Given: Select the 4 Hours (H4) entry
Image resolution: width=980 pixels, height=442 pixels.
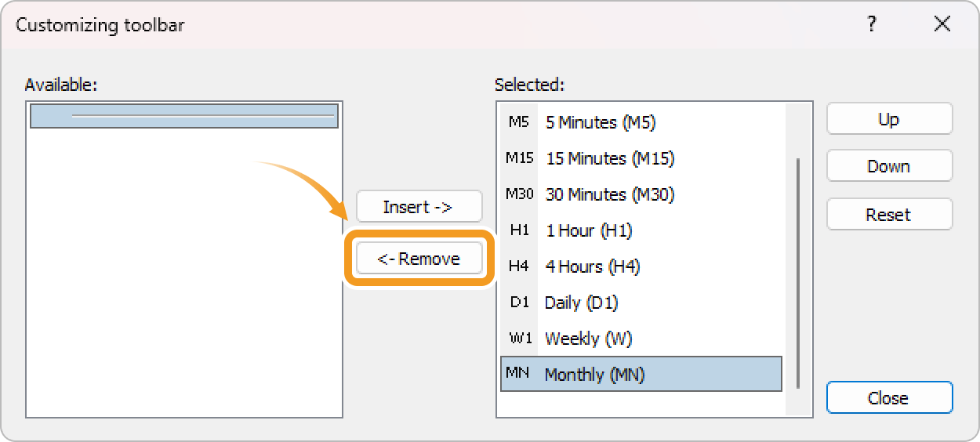Looking at the screenshot, I should pyautogui.click(x=641, y=266).
